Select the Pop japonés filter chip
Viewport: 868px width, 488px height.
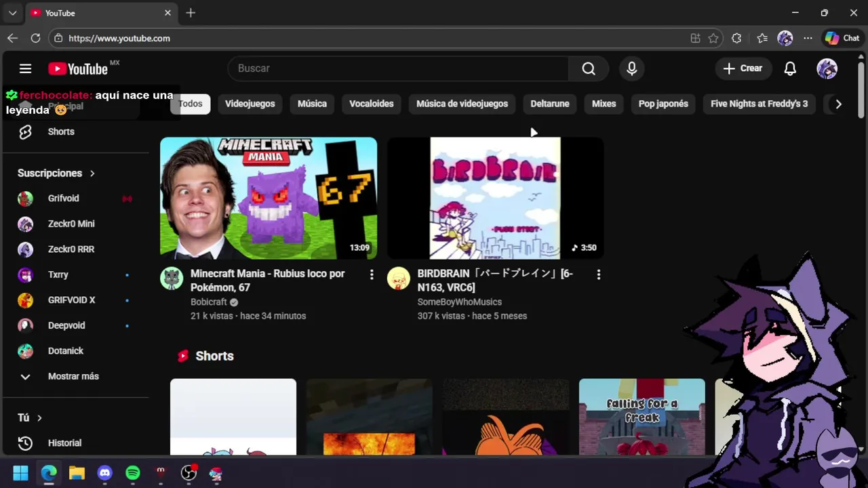pos(663,104)
